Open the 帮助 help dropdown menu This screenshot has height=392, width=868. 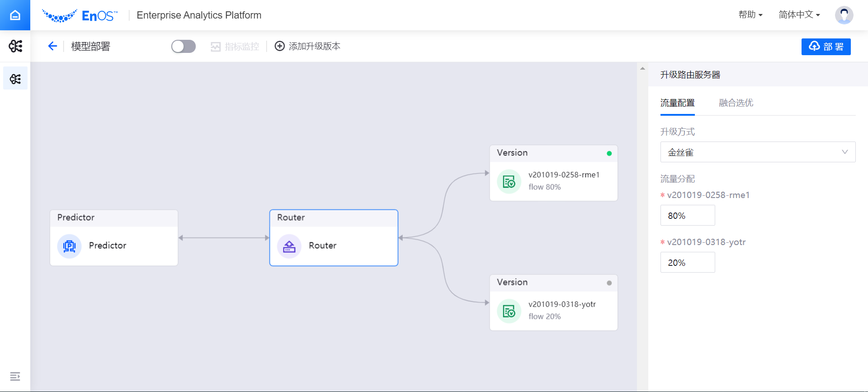(750, 15)
